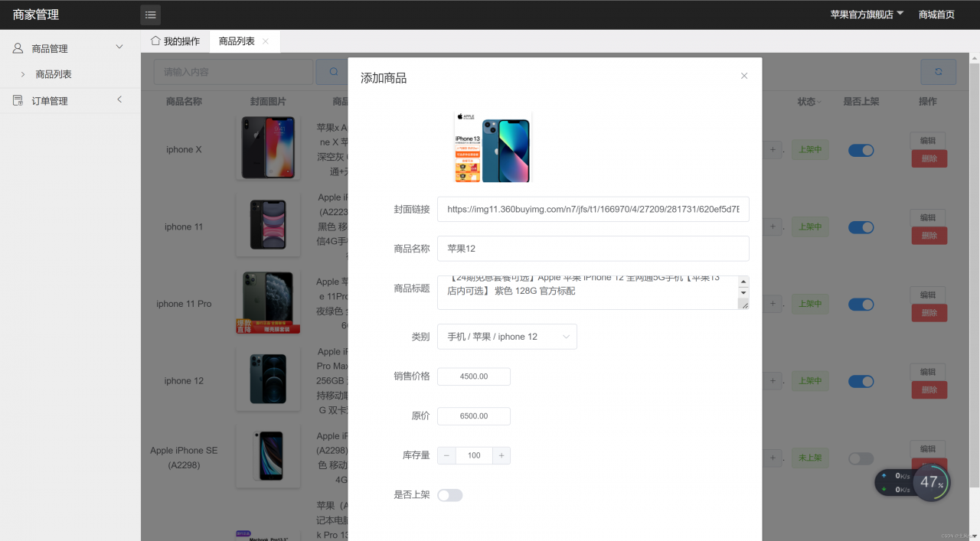Click the Apple iPhone SE cover thumbnail
Screen dimensions: 980x541
pyautogui.click(x=268, y=456)
